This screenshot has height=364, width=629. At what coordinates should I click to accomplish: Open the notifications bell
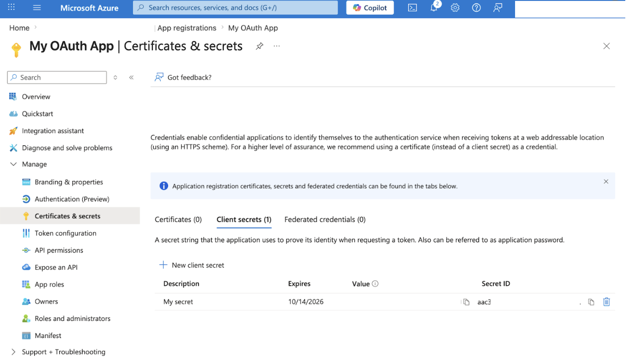point(434,7)
